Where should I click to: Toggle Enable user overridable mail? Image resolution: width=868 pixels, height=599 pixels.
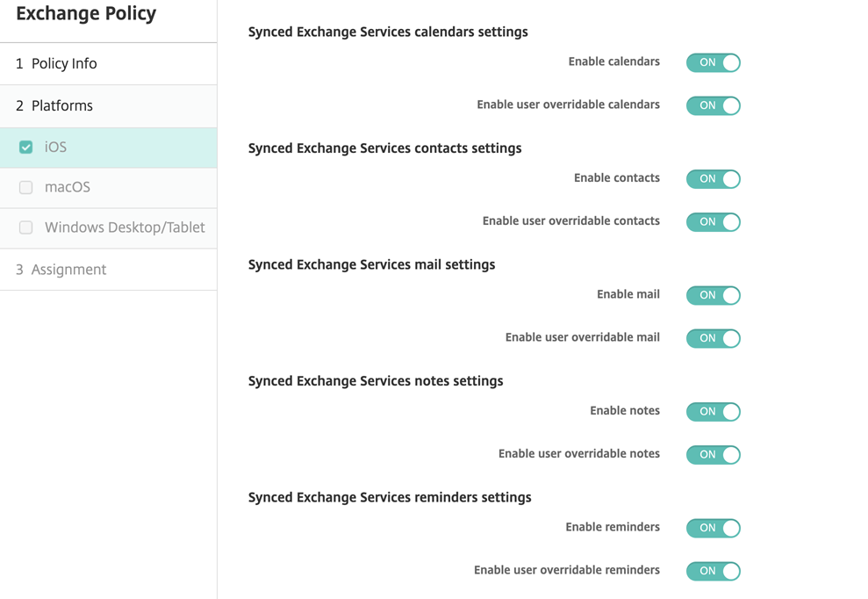coord(713,338)
